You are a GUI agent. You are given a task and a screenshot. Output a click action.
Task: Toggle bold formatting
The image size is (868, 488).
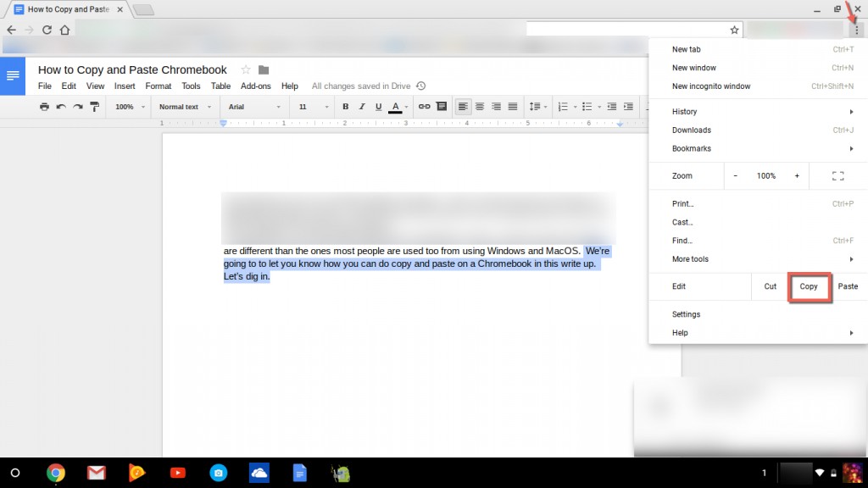tap(346, 106)
